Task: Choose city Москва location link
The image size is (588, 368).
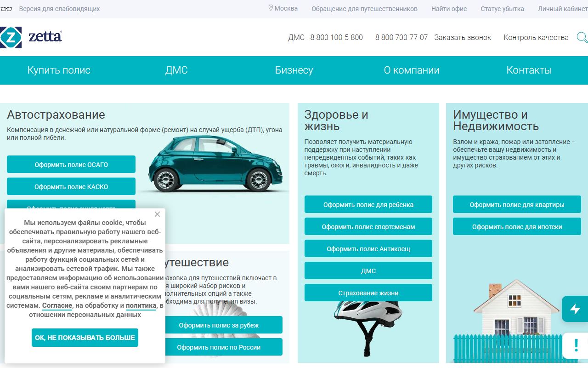Action: [x=283, y=8]
